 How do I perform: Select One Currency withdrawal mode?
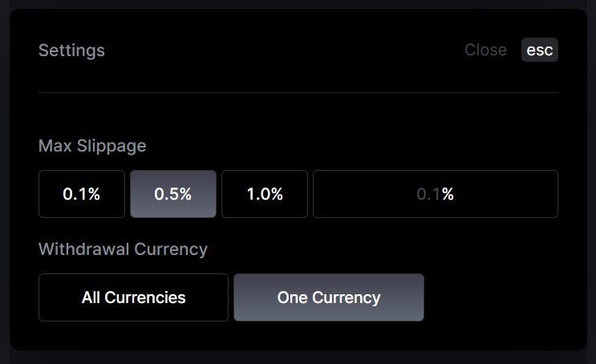pyautogui.click(x=329, y=297)
